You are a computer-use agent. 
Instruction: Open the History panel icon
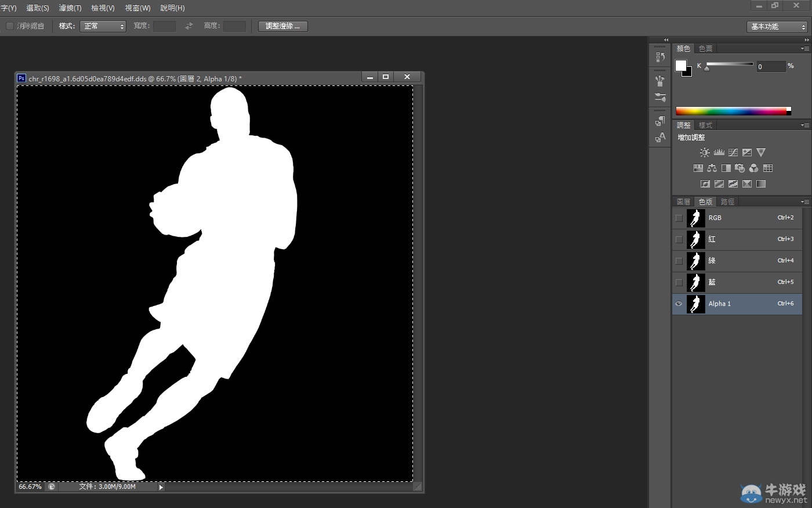click(x=660, y=57)
